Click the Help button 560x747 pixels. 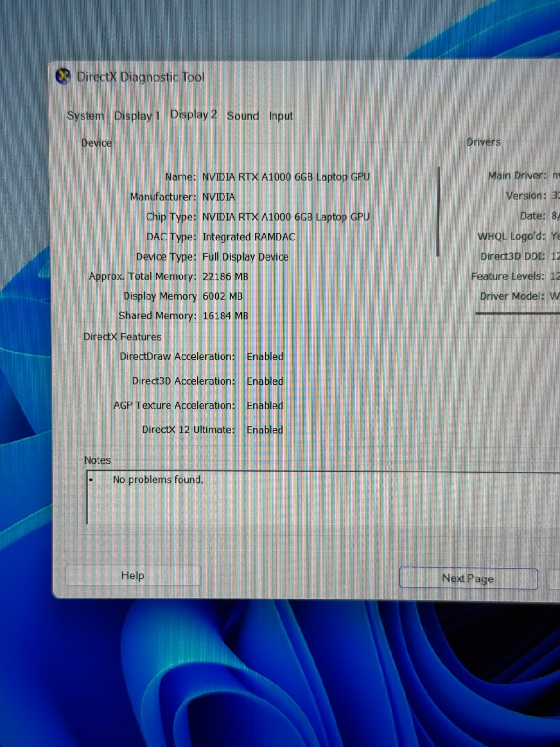[133, 575]
